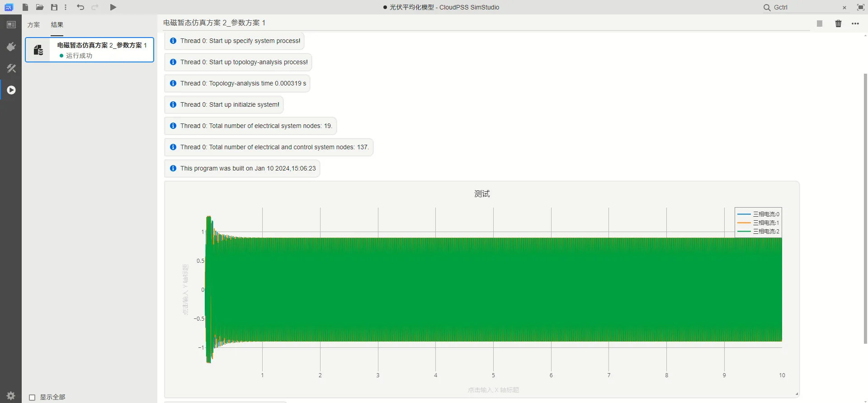
Task: Click info icon of 'program was built' message
Action: tap(173, 168)
